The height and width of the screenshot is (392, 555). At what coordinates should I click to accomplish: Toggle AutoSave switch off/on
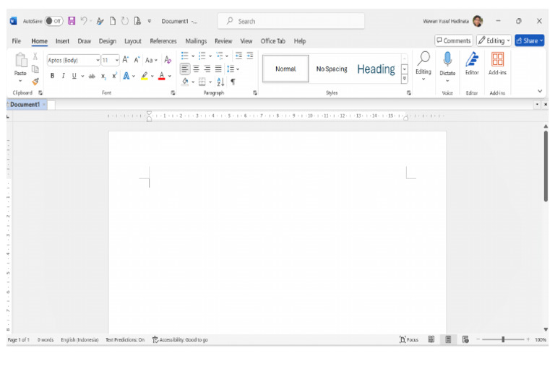[x=53, y=21]
